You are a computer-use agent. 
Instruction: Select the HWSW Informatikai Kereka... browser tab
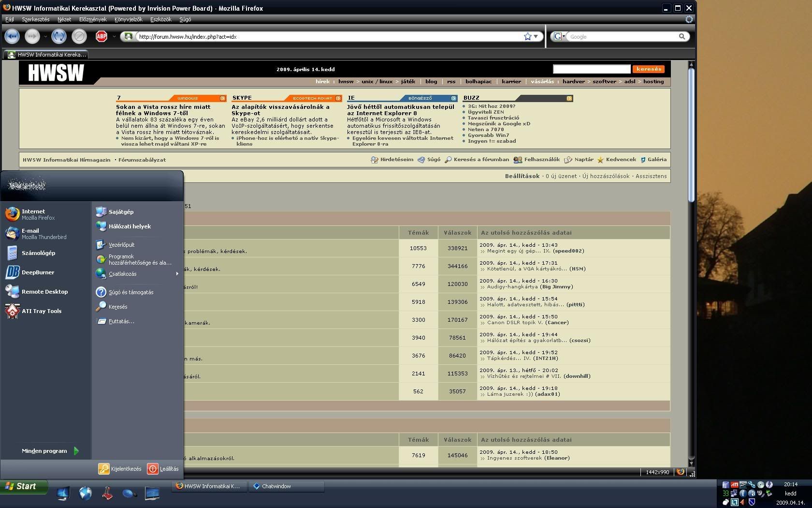(46, 55)
